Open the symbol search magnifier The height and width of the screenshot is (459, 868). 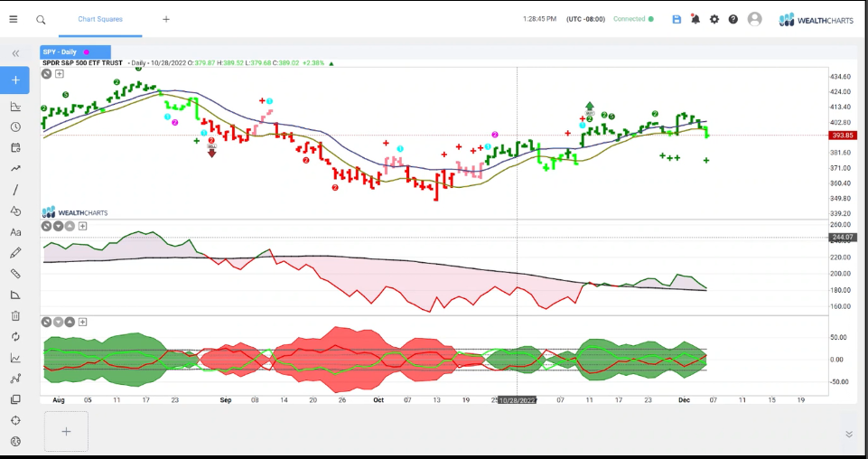point(41,19)
